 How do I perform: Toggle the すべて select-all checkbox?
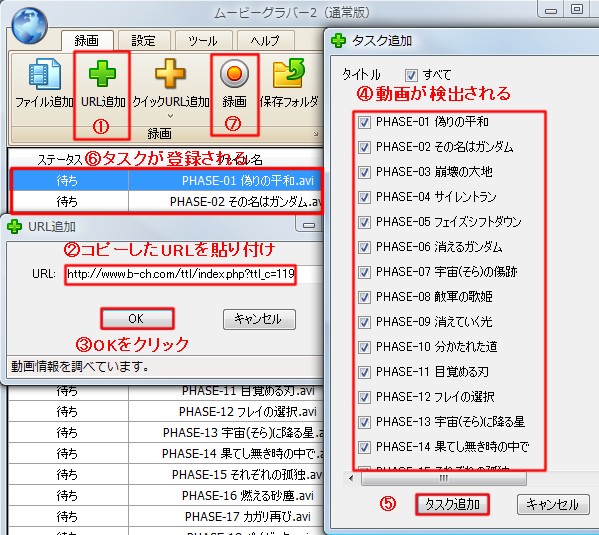click(411, 75)
